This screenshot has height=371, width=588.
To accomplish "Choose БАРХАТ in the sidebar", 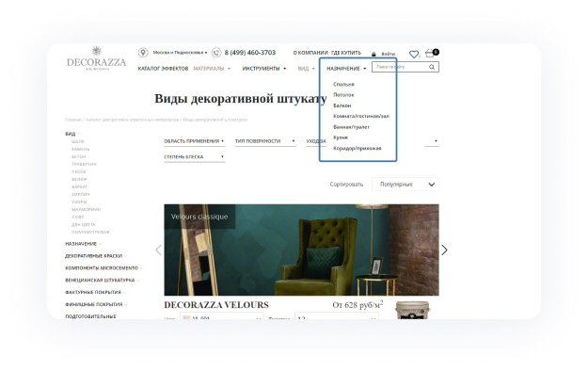I will [x=80, y=186].
